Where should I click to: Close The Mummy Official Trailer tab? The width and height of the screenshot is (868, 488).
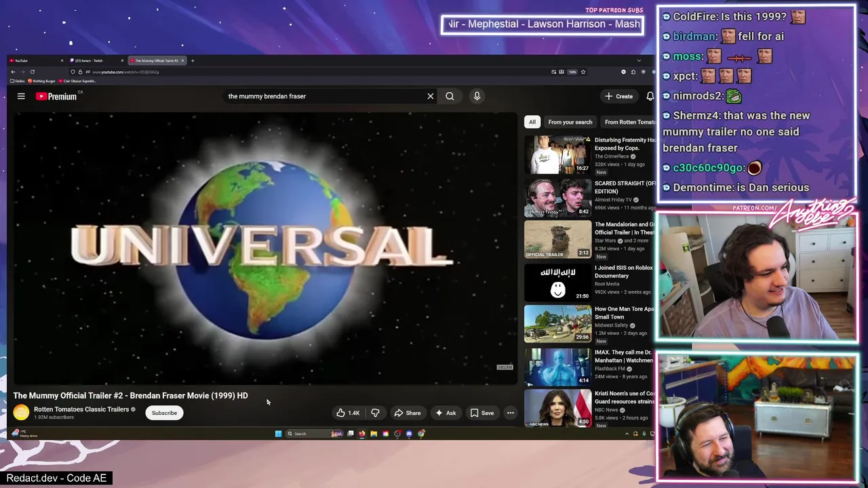click(x=182, y=60)
